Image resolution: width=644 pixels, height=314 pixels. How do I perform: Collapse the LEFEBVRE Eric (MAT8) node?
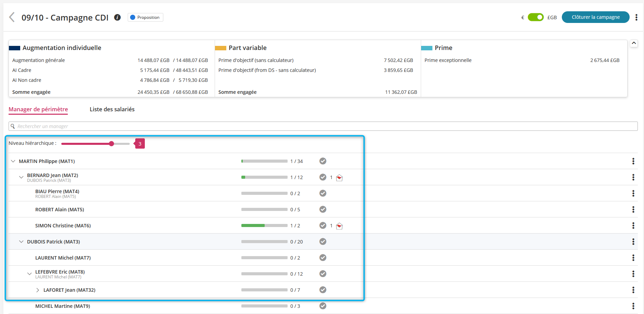(29, 274)
